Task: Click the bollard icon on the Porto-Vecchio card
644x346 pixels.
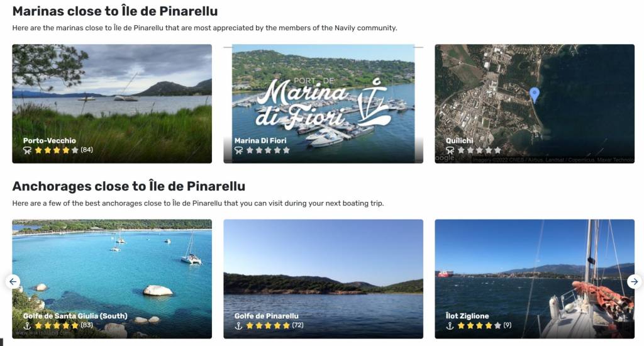Action: tap(27, 150)
